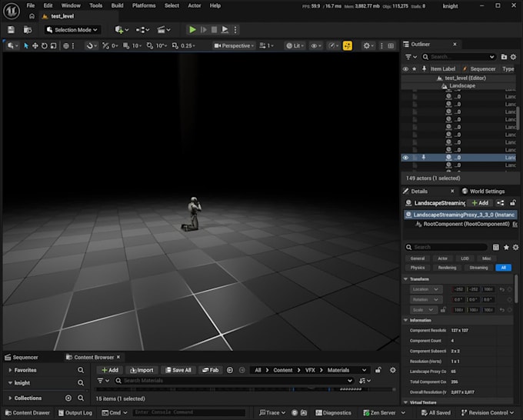Screen dimensions: 523x420
Task: Open the Build menu
Action: coord(117,5)
